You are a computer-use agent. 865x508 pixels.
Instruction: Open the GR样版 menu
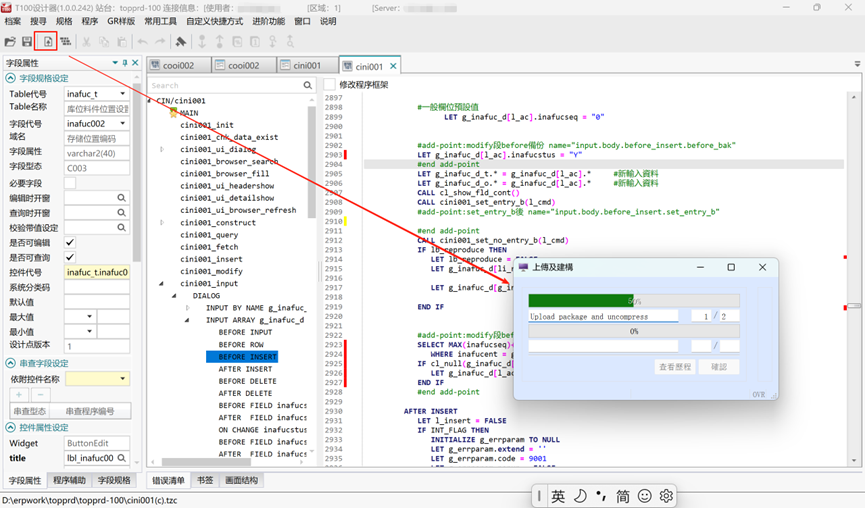pos(121,21)
